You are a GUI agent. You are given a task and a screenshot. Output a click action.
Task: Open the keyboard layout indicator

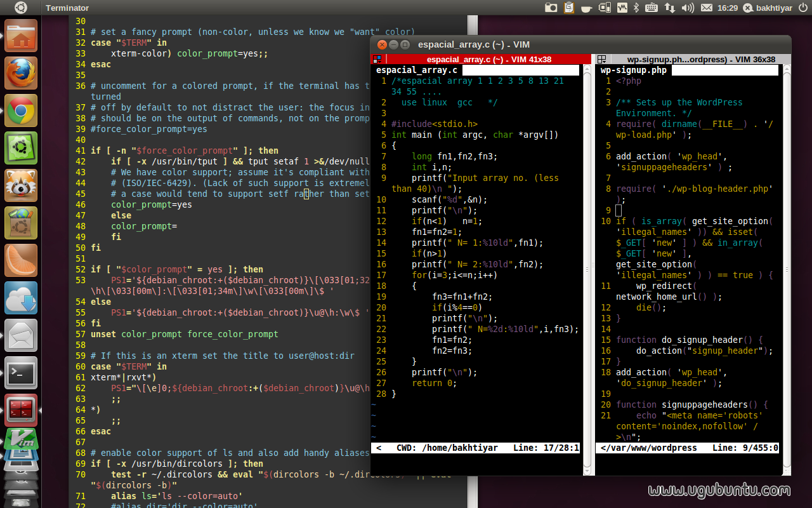652,8
